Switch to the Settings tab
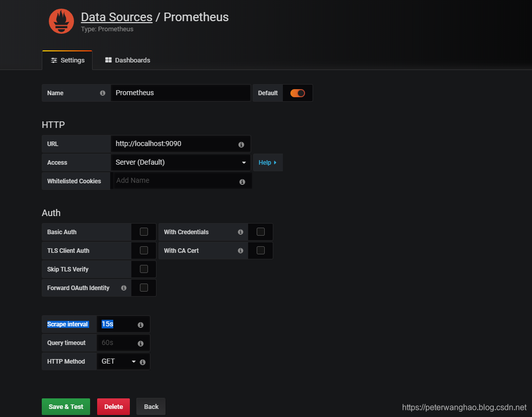This screenshot has height=417, width=532. click(x=67, y=60)
